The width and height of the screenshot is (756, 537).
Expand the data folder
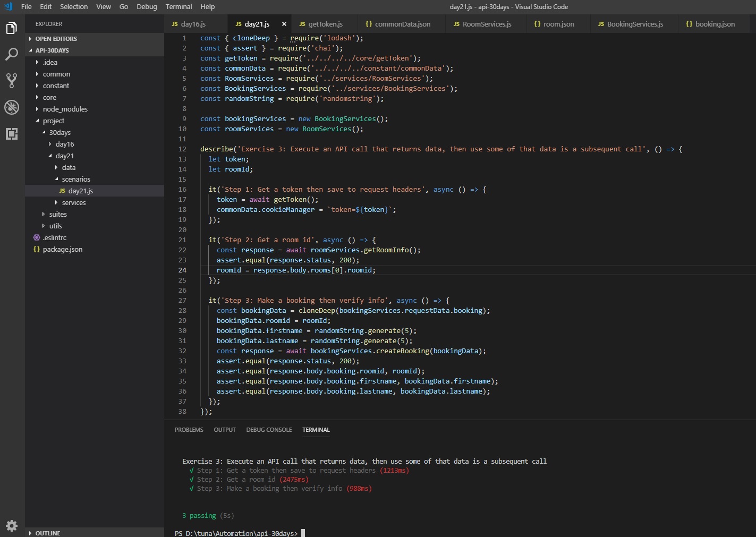(x=95, y=167)
